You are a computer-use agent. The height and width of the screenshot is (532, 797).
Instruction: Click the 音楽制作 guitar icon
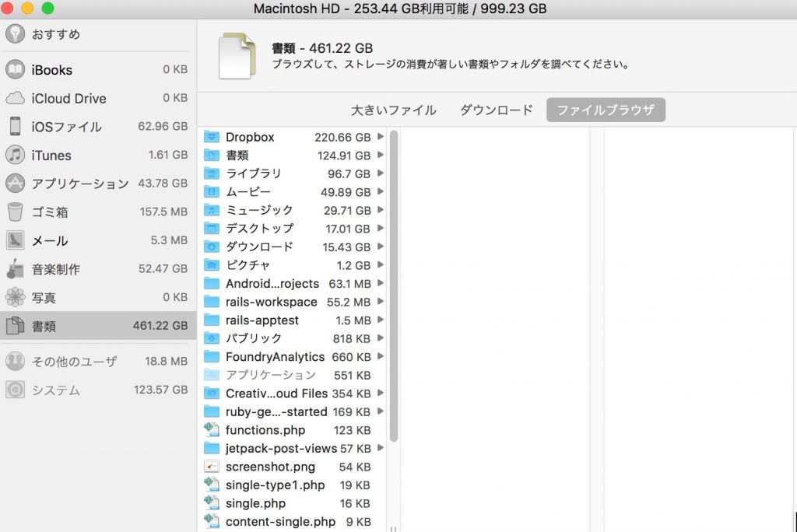[16, 270]
